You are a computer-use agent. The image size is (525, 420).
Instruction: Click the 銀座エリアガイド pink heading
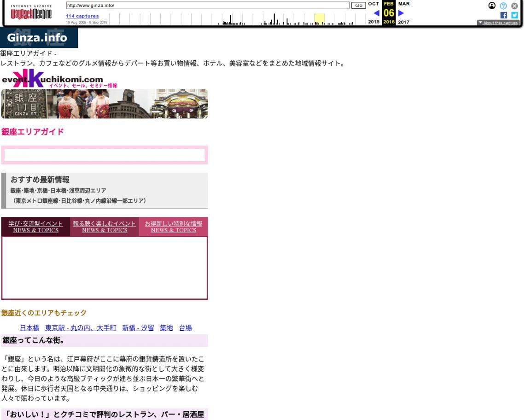point(33,132)
